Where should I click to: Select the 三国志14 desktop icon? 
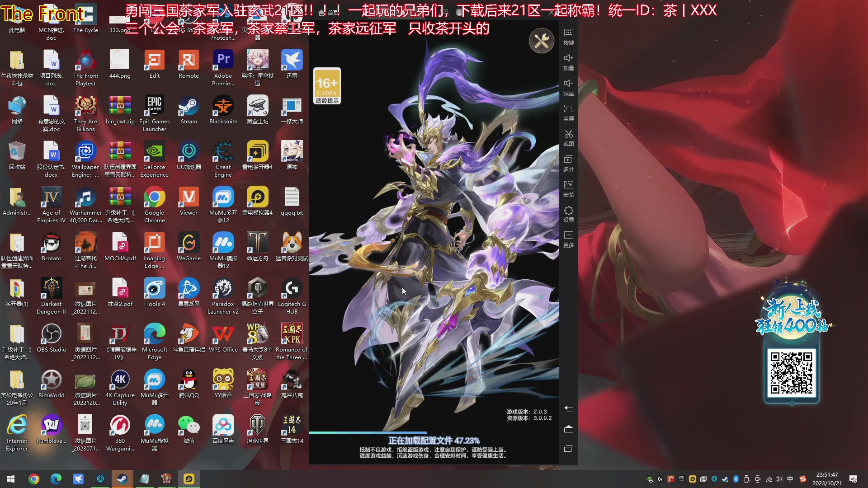click(292, 429)
